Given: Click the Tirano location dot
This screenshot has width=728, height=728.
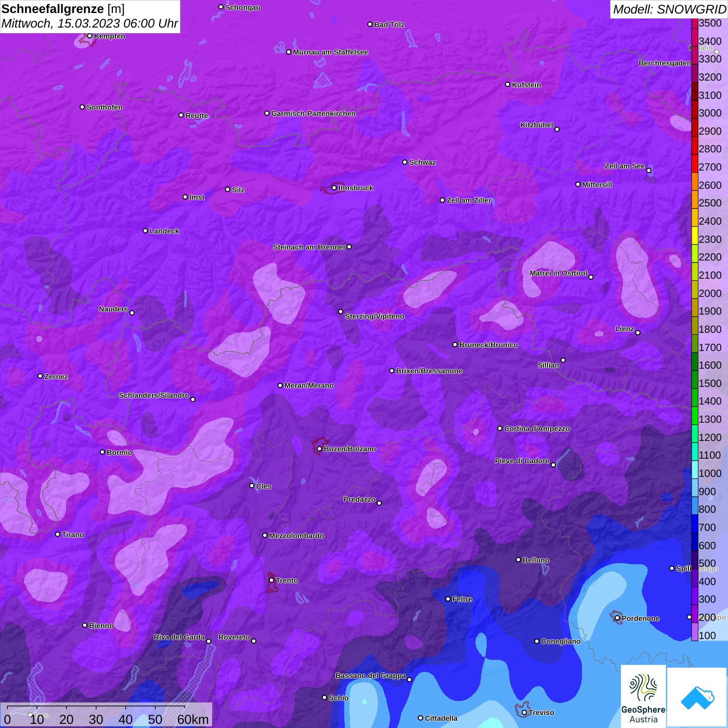Looking at the screenshot, I should point(57,534).
